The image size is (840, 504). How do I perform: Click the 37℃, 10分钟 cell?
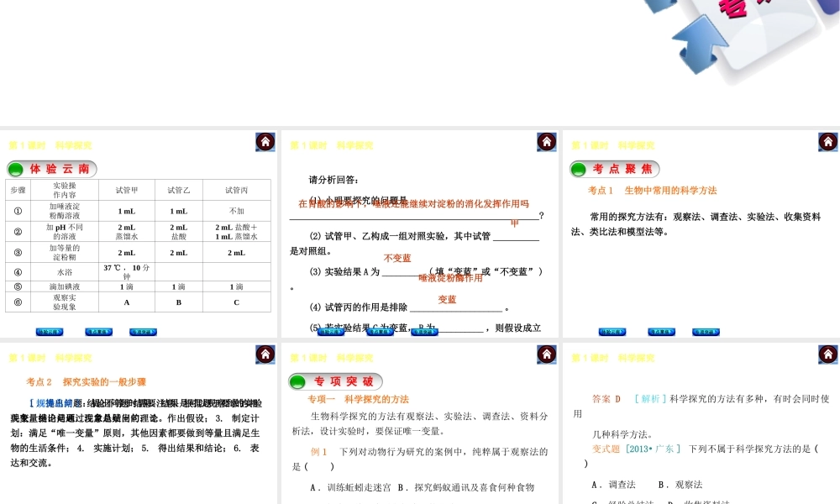127,272
